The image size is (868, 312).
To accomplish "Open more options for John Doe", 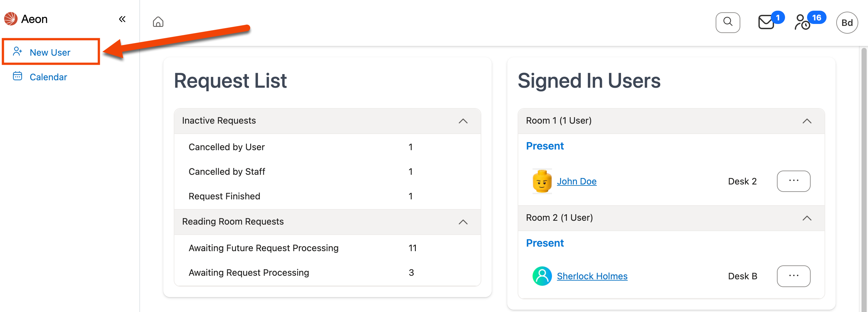I will (793, 181).
